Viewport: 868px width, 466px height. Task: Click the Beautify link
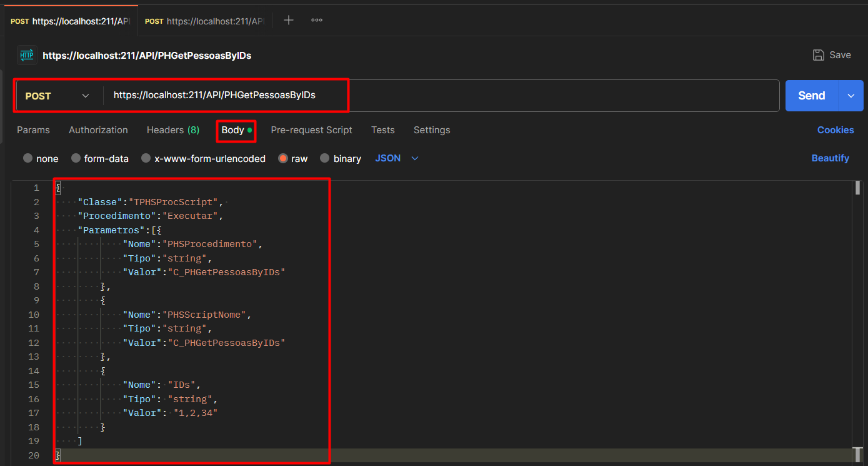pyautogui.click(x=830, y=158)
